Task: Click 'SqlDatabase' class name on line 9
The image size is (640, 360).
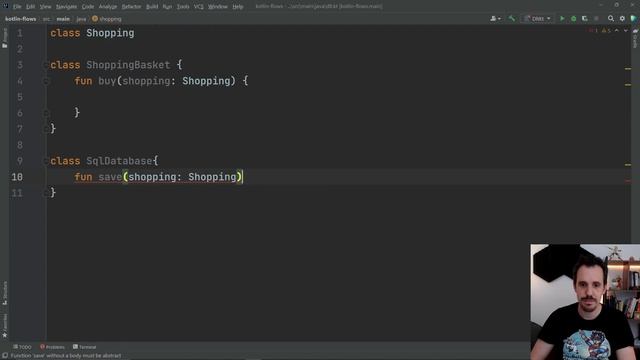Action: click(x=119, y=161)
